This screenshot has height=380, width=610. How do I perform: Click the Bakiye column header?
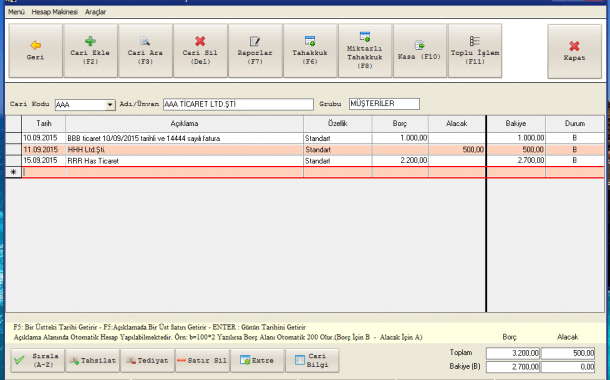pyautogui.click(x=516, y=124)
